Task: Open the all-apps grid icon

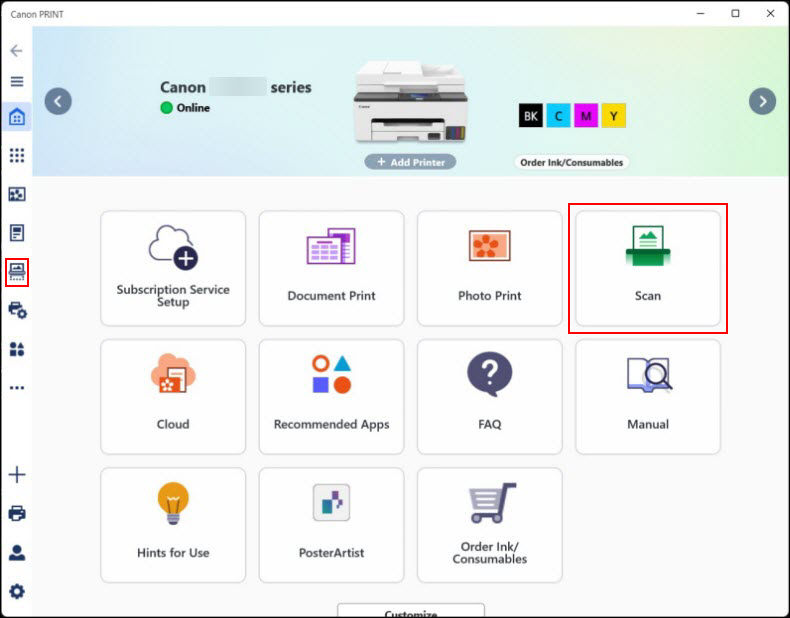Action: pos(17,155)
